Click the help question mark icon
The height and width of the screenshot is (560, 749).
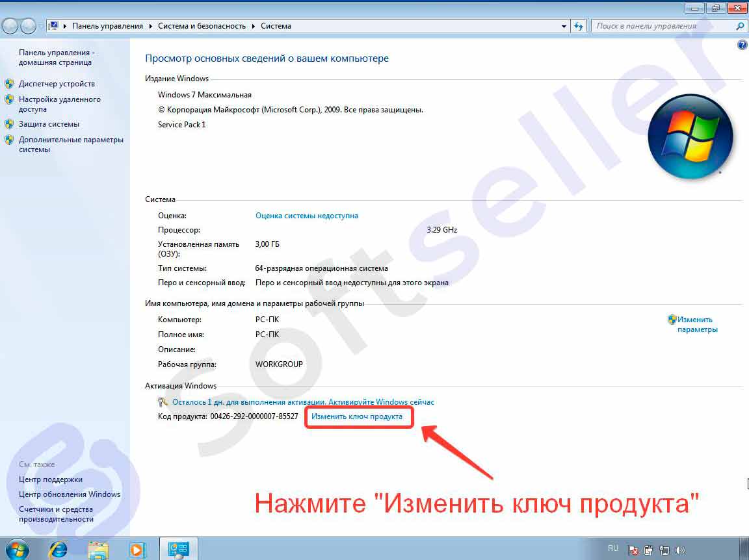[x=742, y=45]
